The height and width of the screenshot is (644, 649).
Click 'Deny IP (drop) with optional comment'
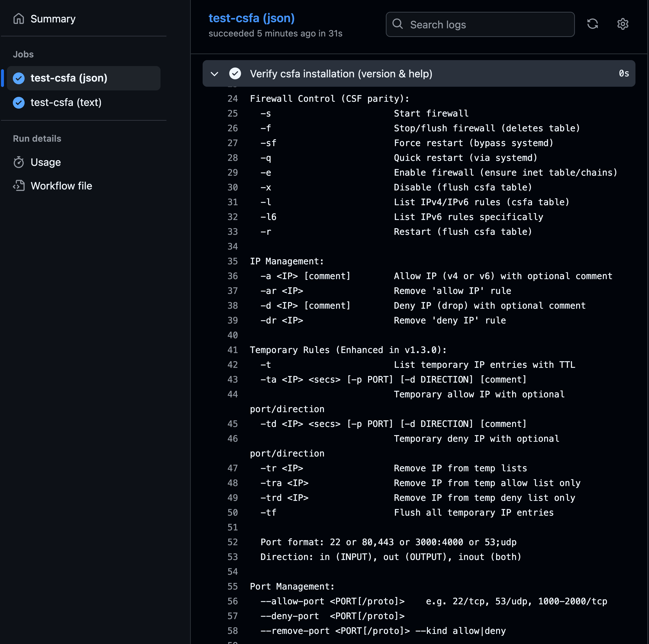tap(489, 305)
